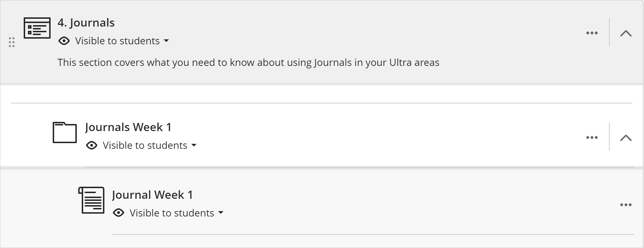Open more options for Journals Week 1 folder
Image resolution: width=644 pixels, height=248 pixels.
tap(592, 137)
